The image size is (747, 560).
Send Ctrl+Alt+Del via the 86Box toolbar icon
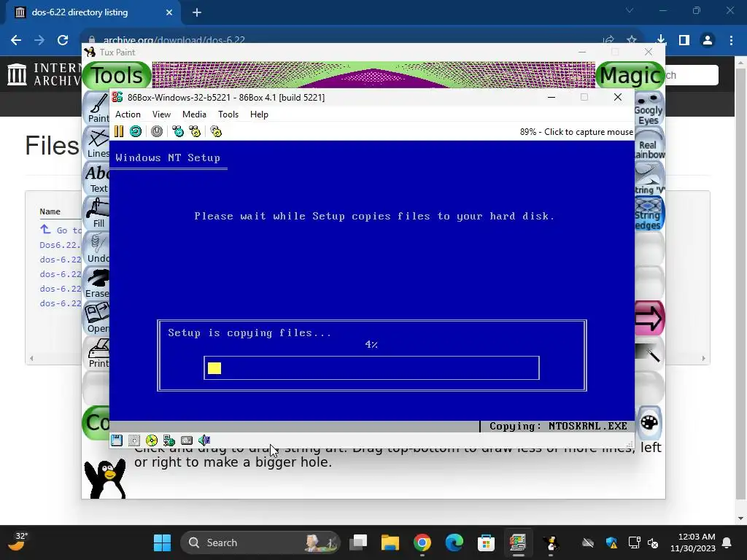(x=178, y=131)
